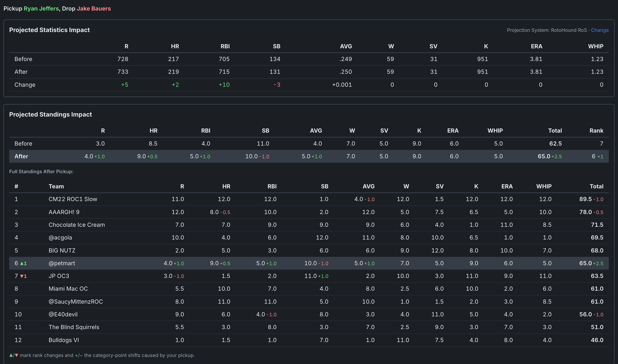Open the Ryan Jeffers player link
The height and width of the screenshot is (364, 618).
pos(41,9)
